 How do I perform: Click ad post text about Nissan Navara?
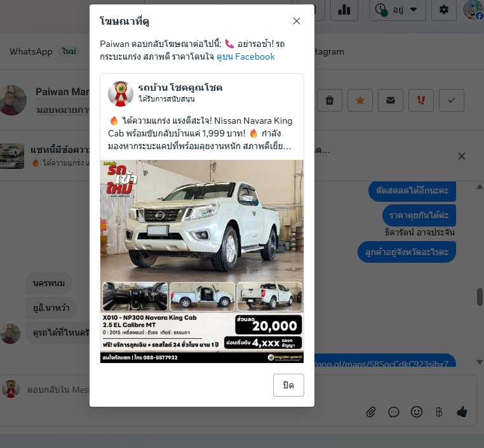coord(200,133)
